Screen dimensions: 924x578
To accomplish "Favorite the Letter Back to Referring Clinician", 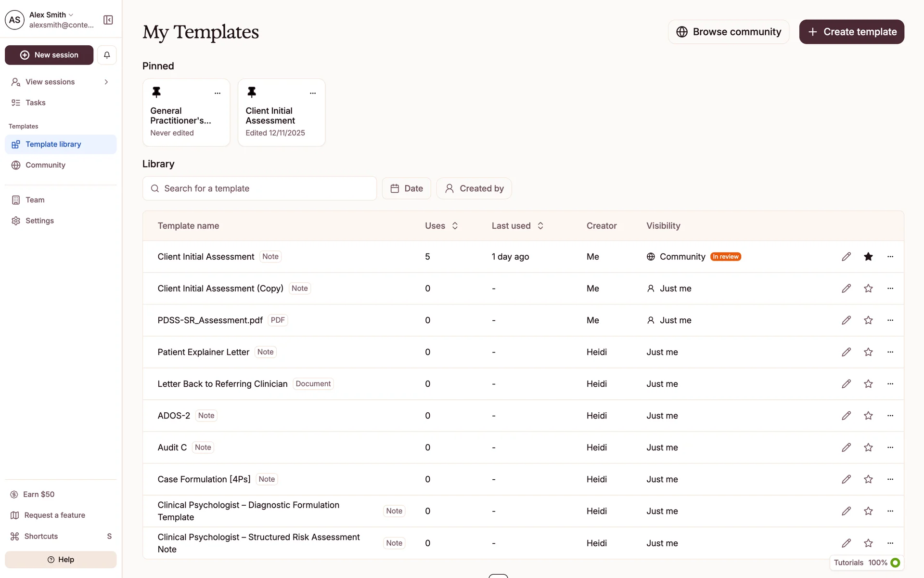I will click(x=868, y=384).
